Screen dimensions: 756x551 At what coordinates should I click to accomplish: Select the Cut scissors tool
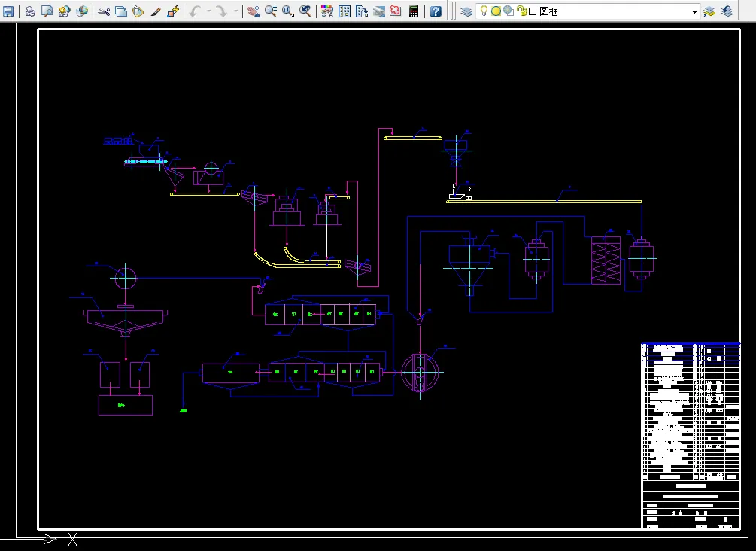[104, 11]
